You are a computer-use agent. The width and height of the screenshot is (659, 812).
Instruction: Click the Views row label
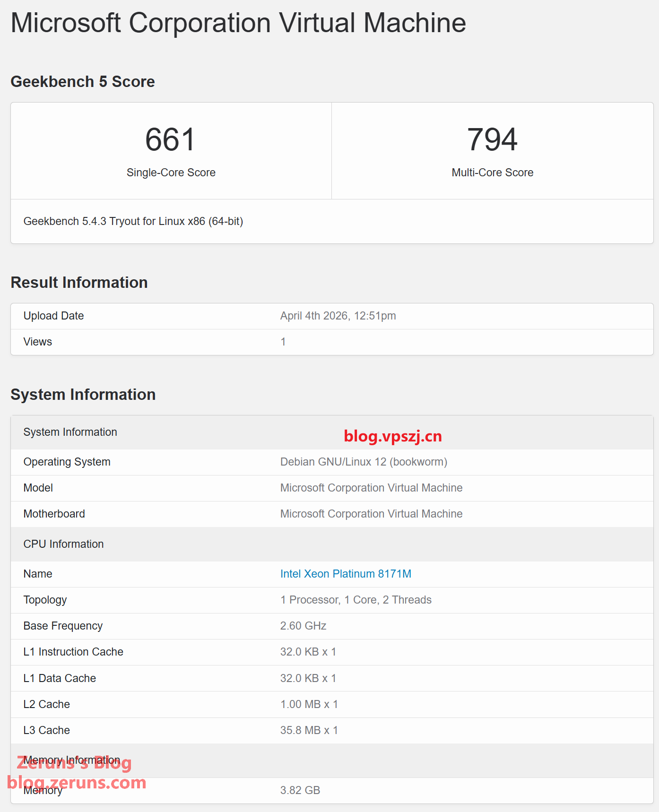(38, 342)
